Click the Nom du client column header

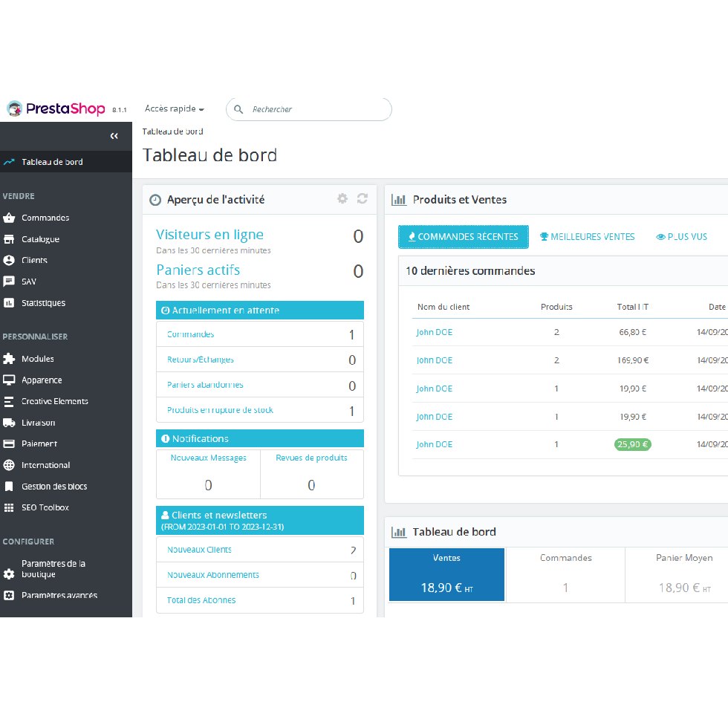pyautogui.click(x=443, y=307)
